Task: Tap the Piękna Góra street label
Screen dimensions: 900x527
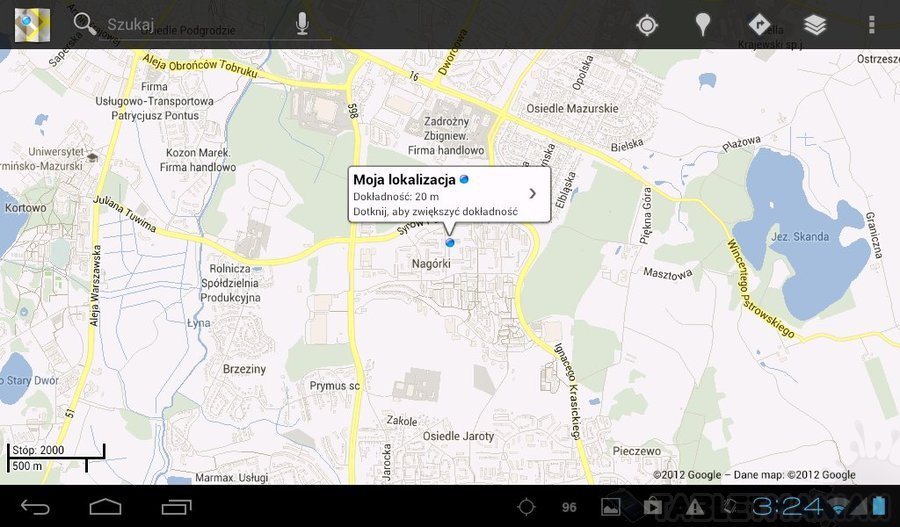Action: tap(646, 215)
